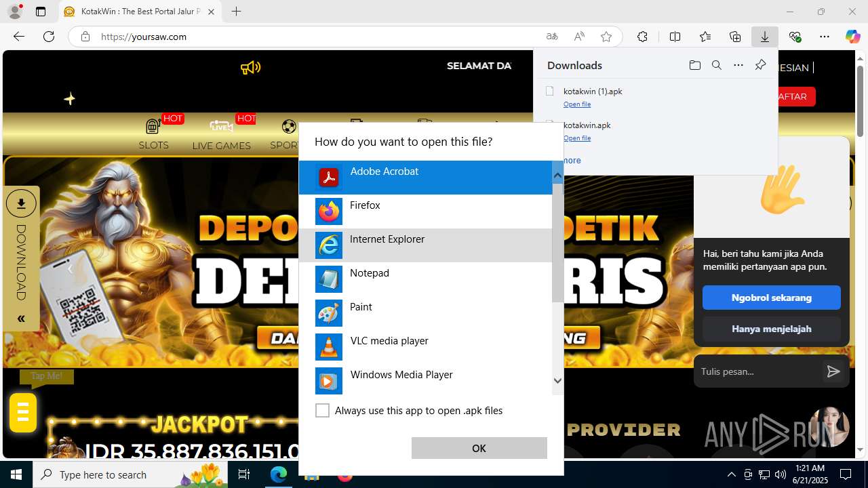Open the Collections icon

[x=735, y=37]
